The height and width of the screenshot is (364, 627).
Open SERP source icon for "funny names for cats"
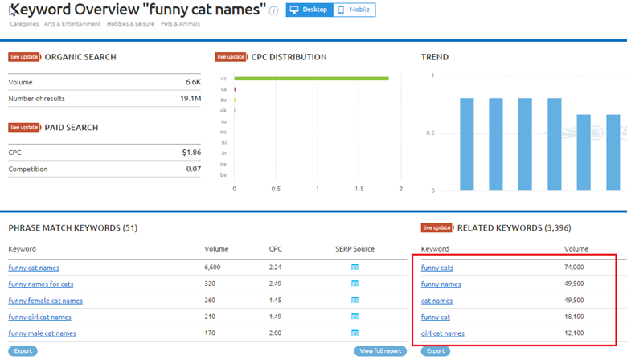[354, 284]
